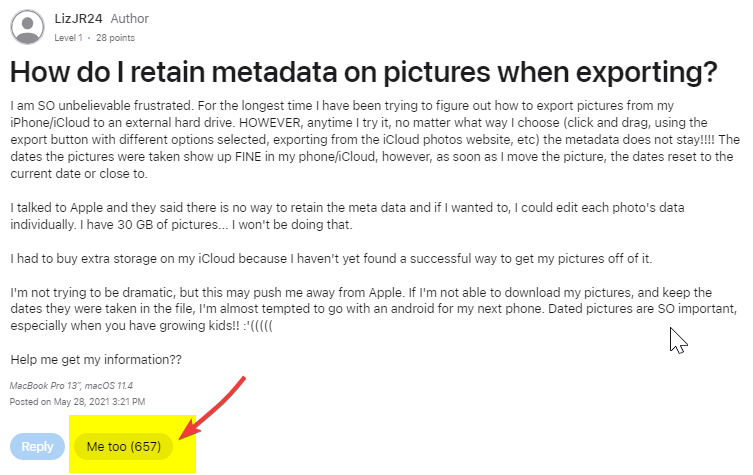Click the paragraph starting 'I talked to Apple'

tap(347, 216)
